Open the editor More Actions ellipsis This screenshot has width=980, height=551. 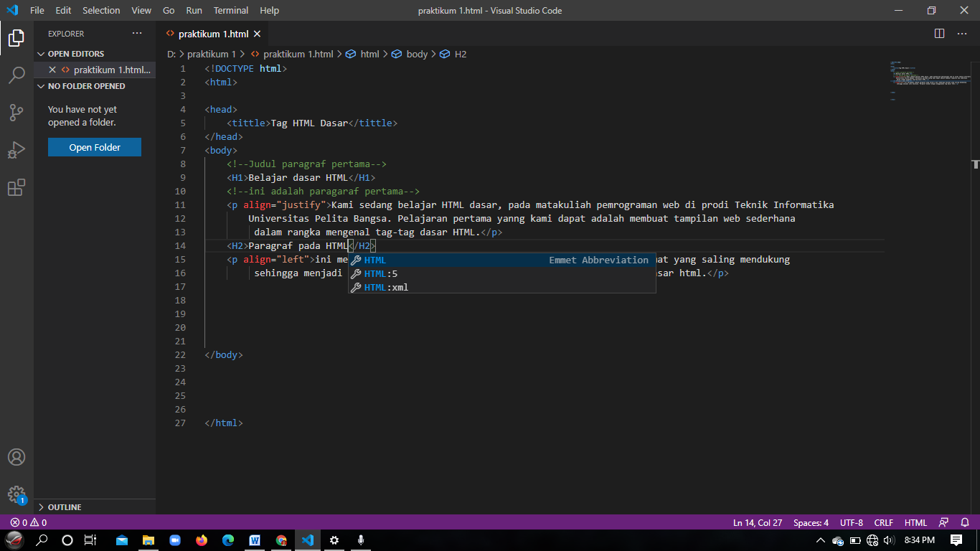click(x=963, y=34)
